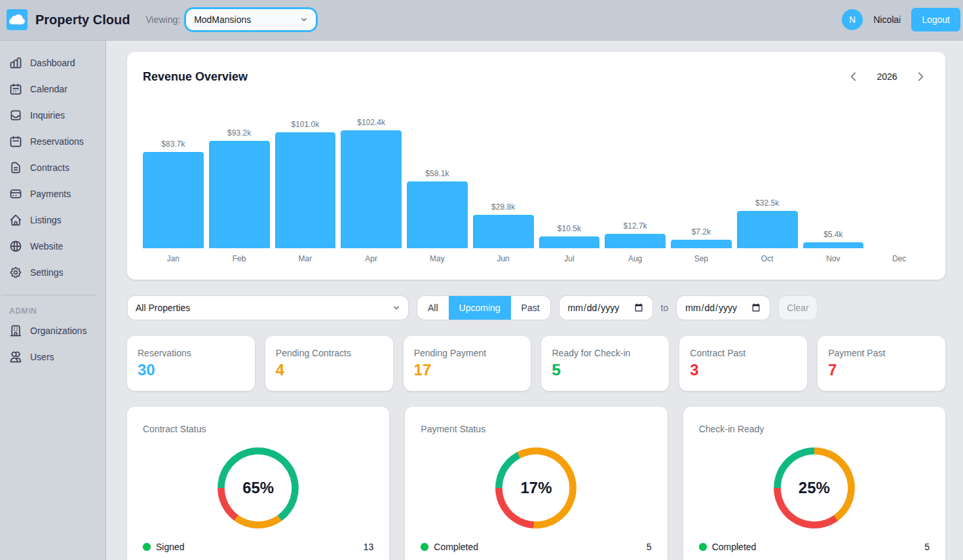The image size is (963, 560).
Task: Click the 2026 year label
Action: [887, 77]
